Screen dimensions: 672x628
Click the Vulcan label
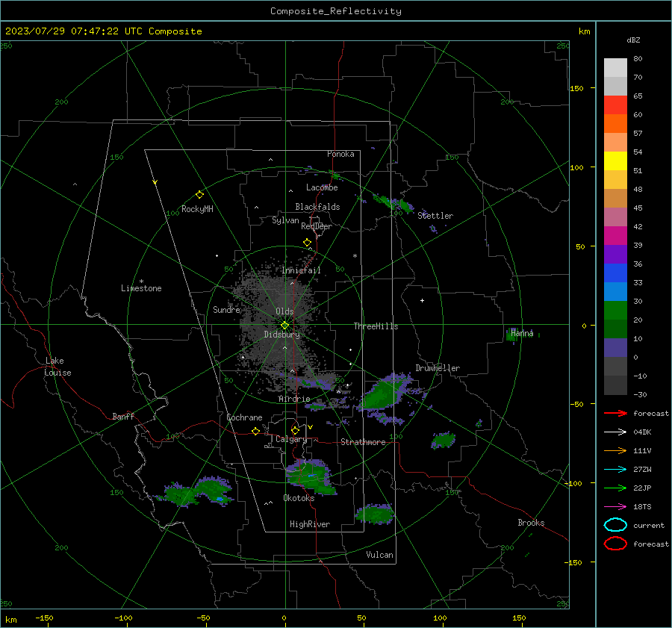[380, 555]
